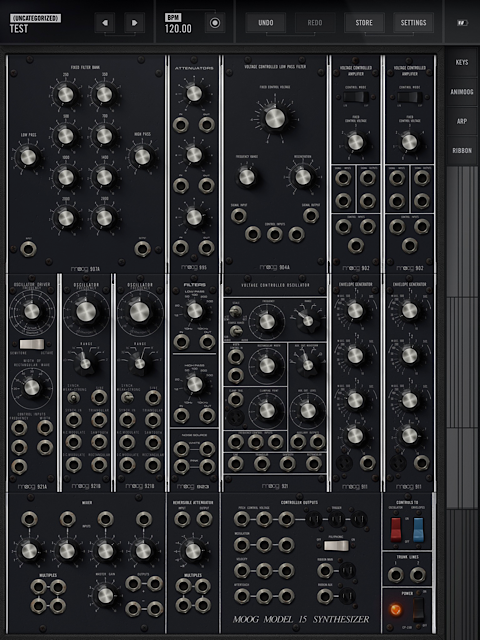Flip the Coarse Range toggle on the 921
This screenshot has height=640, width=480.
coord(234,330)
